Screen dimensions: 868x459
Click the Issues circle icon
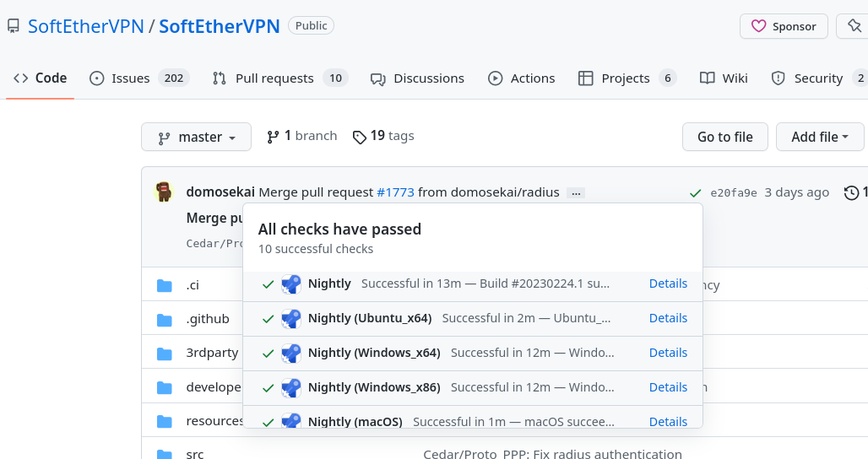coord(97,78)
